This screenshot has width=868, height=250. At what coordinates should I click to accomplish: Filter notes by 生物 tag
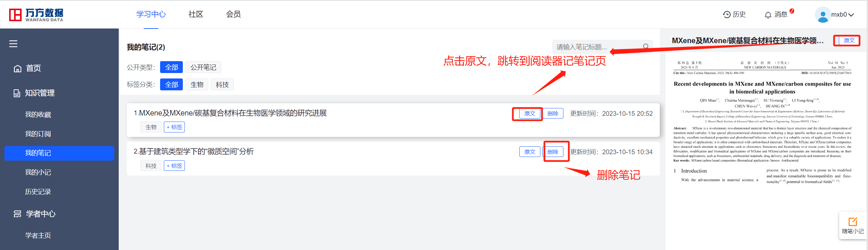click(x=197, y=85)
